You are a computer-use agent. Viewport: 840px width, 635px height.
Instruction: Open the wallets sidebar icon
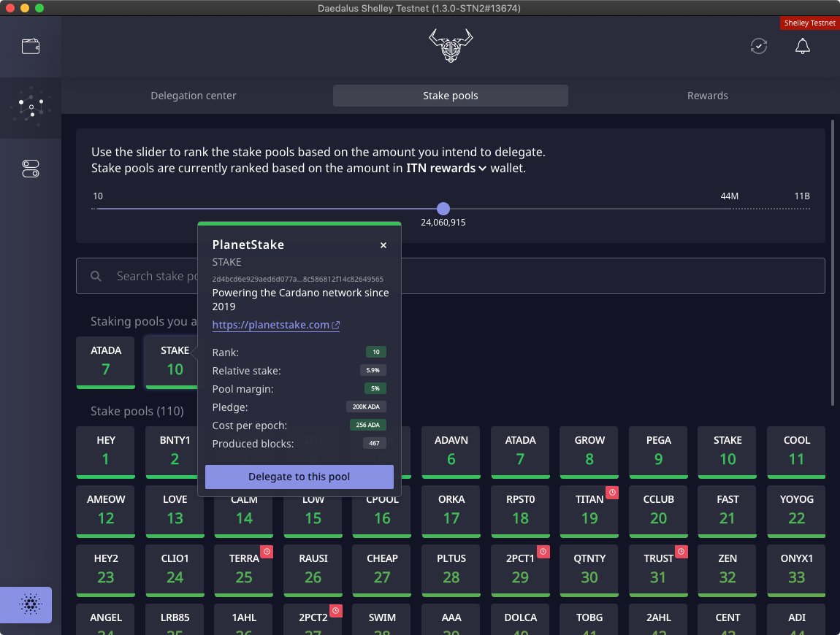[31, 47]
